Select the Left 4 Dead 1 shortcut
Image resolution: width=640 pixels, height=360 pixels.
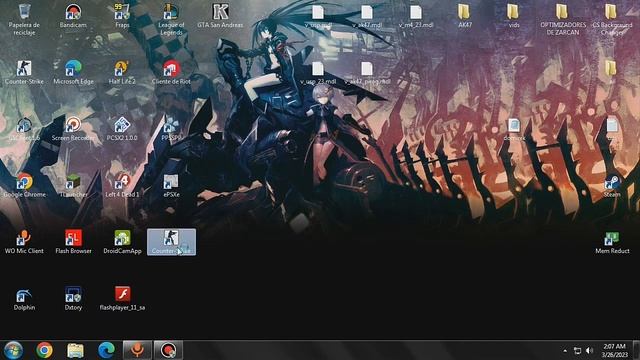point(122,186)
